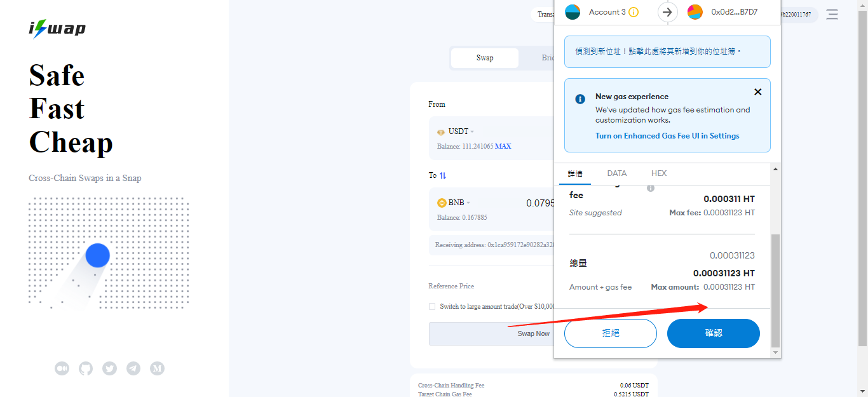Switch to the HEX tab
This screenshot has width=868, height=397.
(x=659, y=173)
